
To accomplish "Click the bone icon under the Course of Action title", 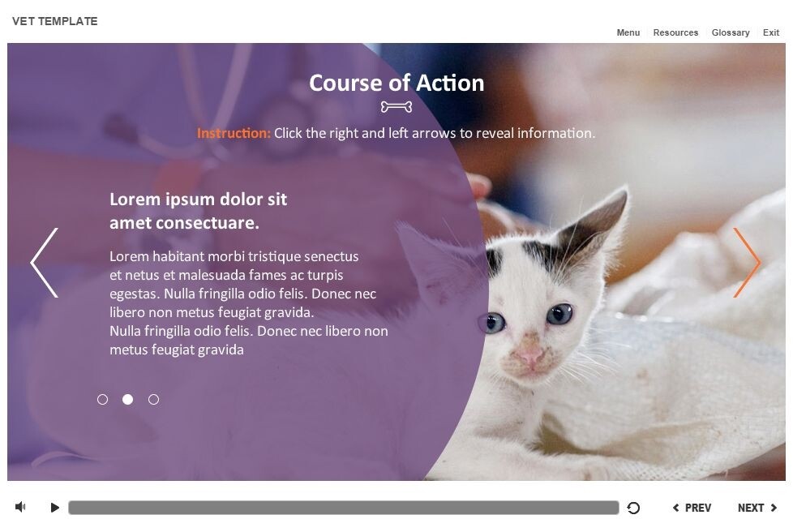I will [396, 107].
